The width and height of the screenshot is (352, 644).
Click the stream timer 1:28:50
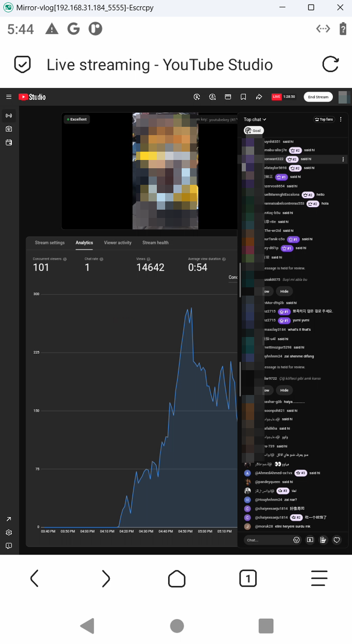click(x=289, y=97)
